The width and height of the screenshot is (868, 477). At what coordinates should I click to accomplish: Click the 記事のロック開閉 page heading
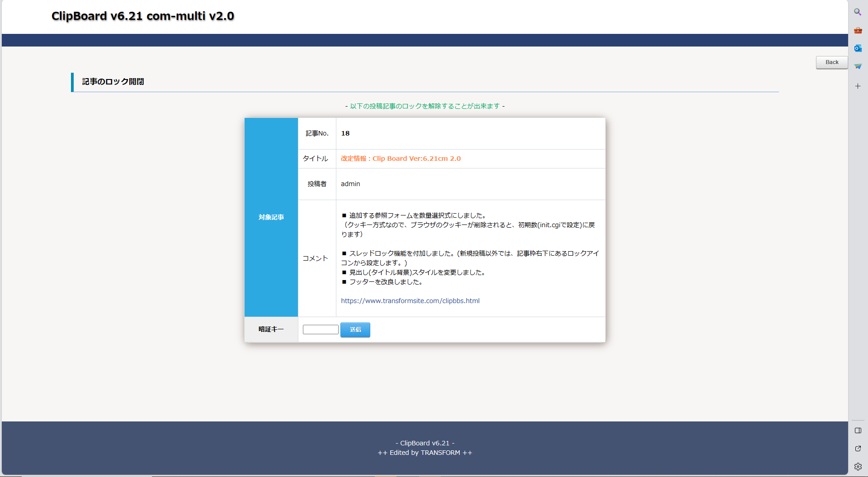[x=113, y=82]
